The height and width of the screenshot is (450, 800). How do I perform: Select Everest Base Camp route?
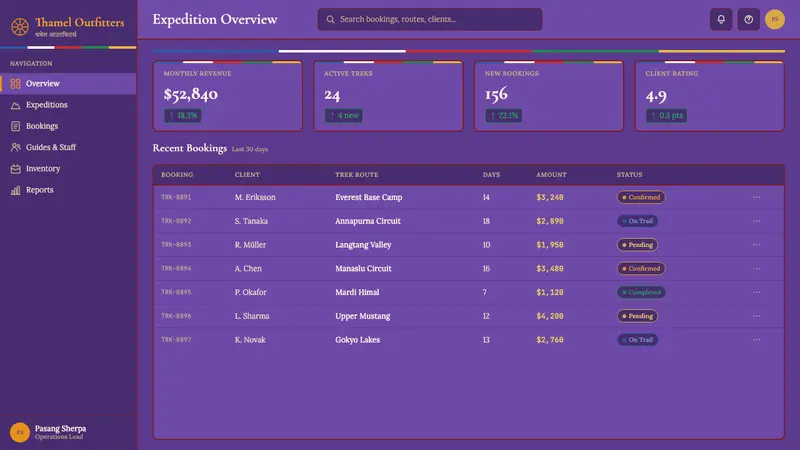pos(368,197)
